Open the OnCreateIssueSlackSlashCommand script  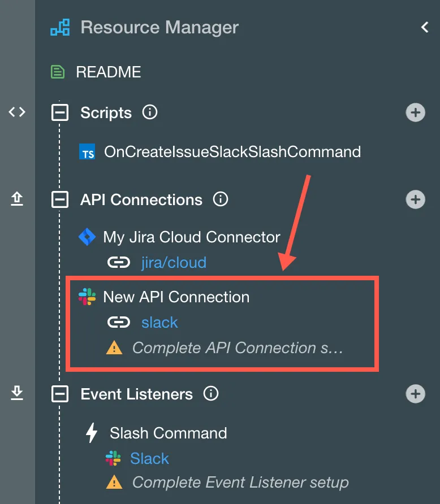[232, 152]
